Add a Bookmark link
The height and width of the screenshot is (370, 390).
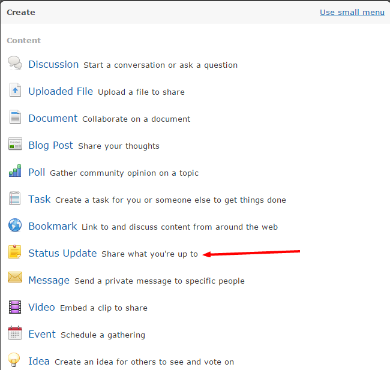coord(53,226)
